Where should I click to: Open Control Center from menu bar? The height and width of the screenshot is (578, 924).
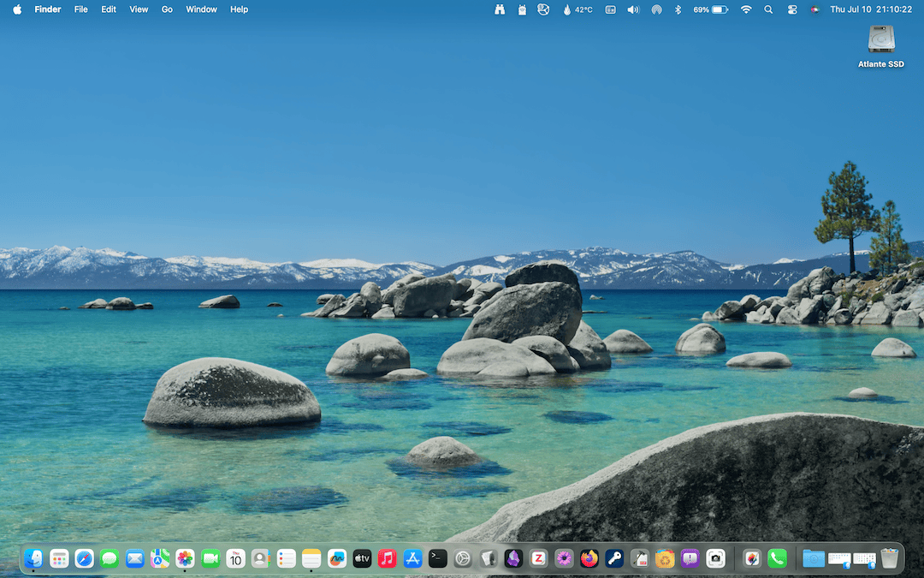click(x=791, y=9)
